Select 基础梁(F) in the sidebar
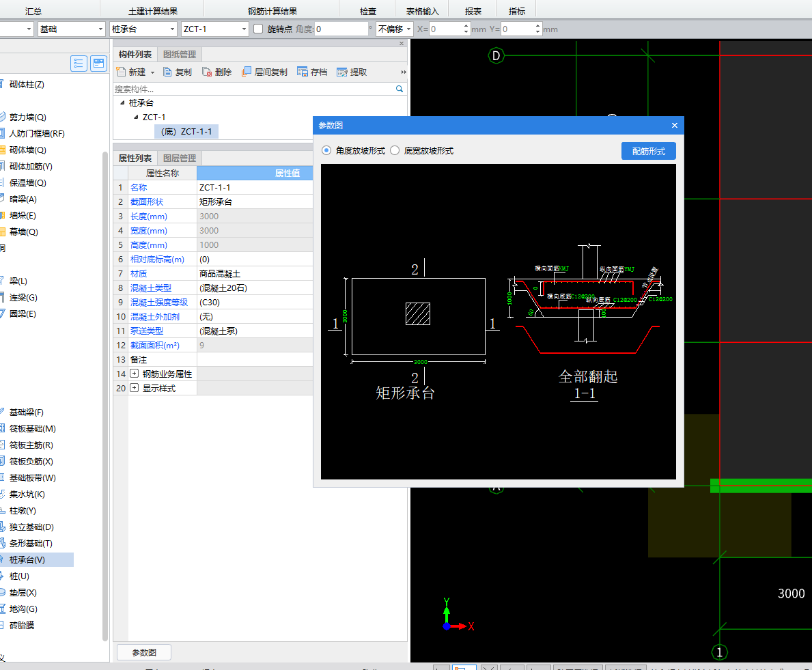This screenshot has height=670, width=812. [26, 412]
